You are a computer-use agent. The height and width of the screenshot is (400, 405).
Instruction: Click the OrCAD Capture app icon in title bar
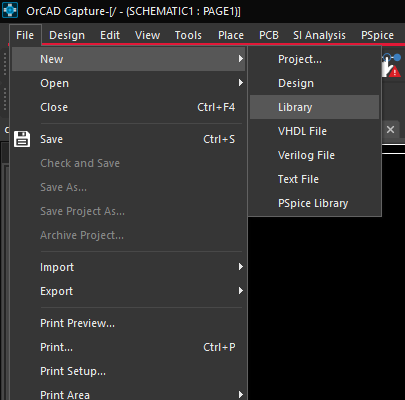10,11
